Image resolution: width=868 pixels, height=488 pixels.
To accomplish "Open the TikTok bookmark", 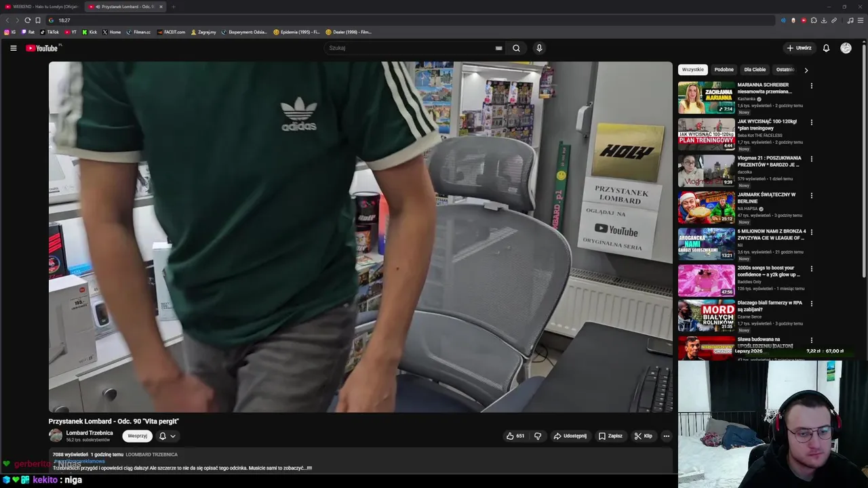I will (x=50, y=32).
